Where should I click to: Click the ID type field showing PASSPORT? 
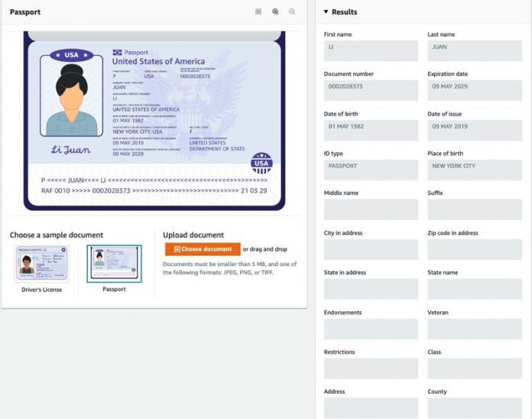tap(371, 170)
